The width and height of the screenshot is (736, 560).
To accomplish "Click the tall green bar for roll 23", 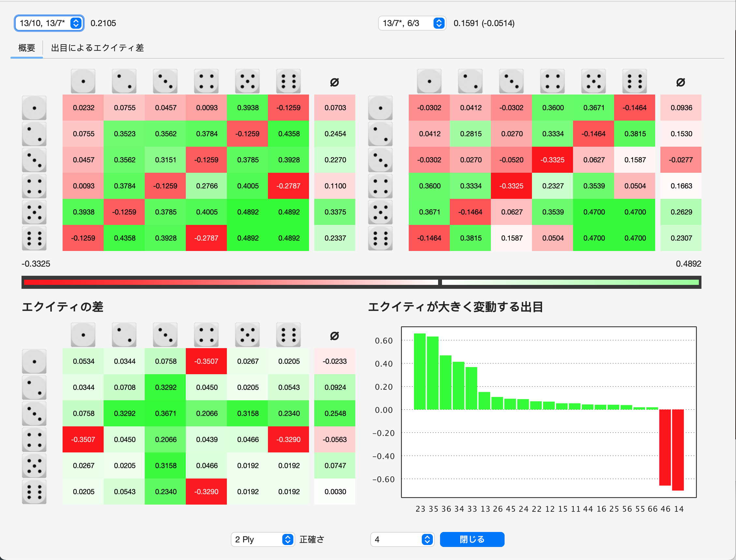I will point(420,371).
